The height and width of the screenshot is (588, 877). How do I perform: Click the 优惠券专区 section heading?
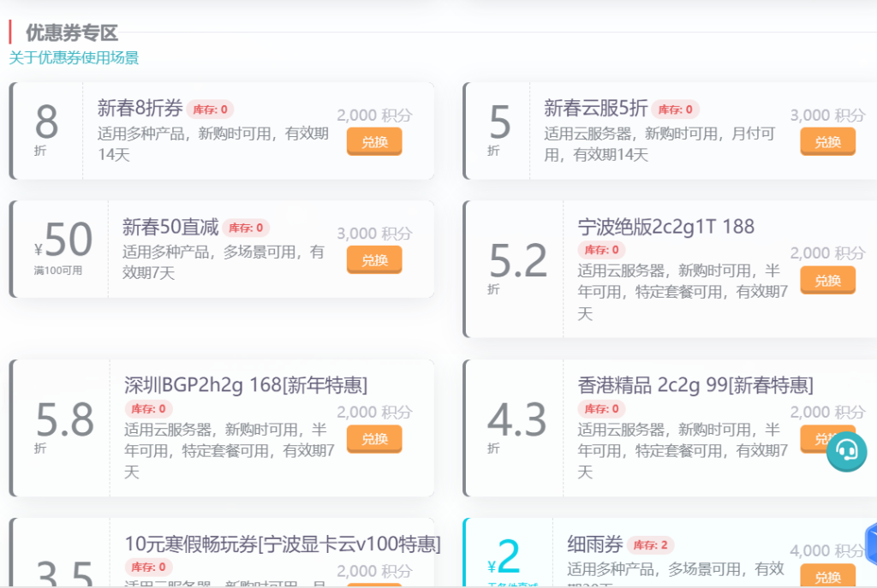click(72, 33)
